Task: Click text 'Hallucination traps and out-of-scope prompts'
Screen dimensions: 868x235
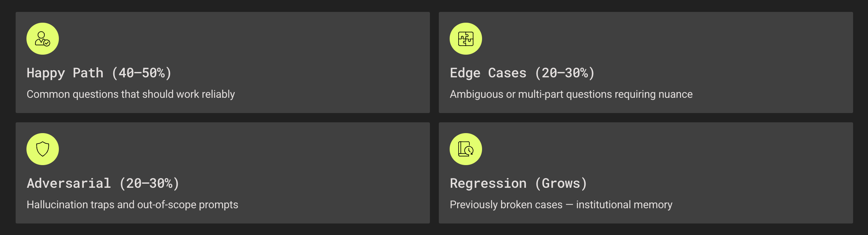Action: [x=132, y=205]
